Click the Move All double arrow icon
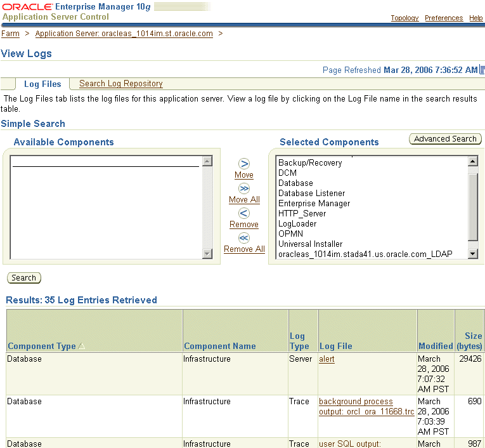 (x=243, y=188)
